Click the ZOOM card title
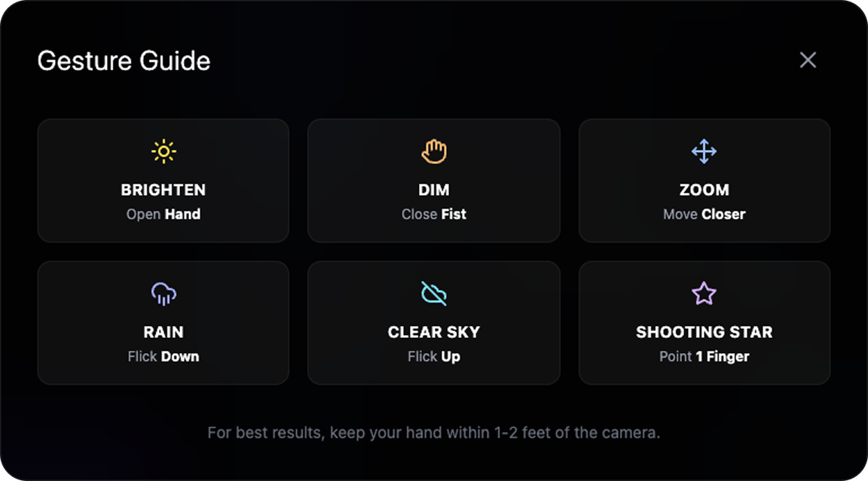 click(704, 190)
